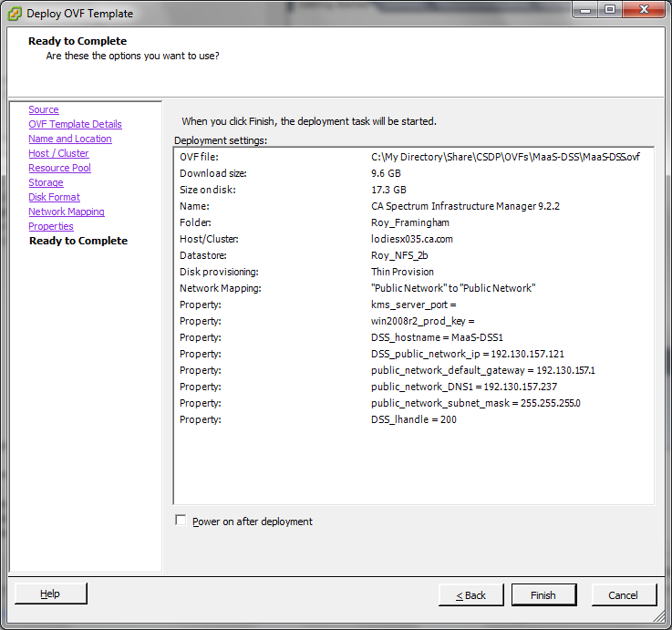Return to the Storage step
Image resolution: width=672 pixels, height=630 pixels.
click(46, 182)
